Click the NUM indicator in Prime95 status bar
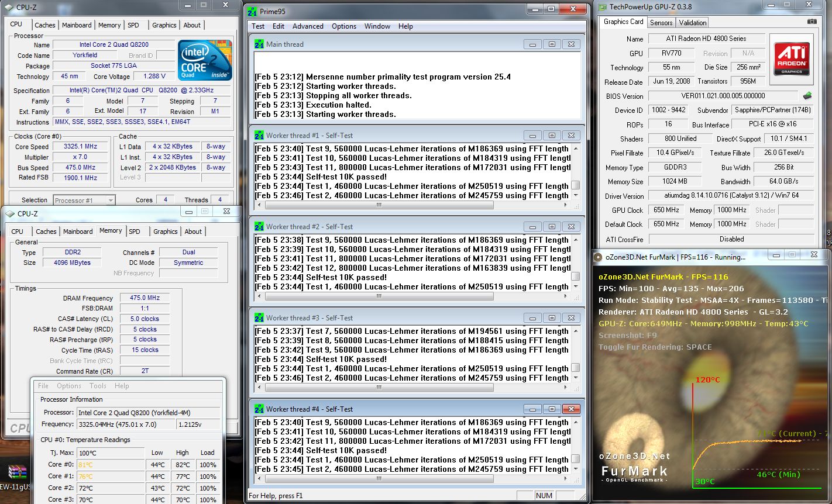832x504 pixels. coord(544,495)
